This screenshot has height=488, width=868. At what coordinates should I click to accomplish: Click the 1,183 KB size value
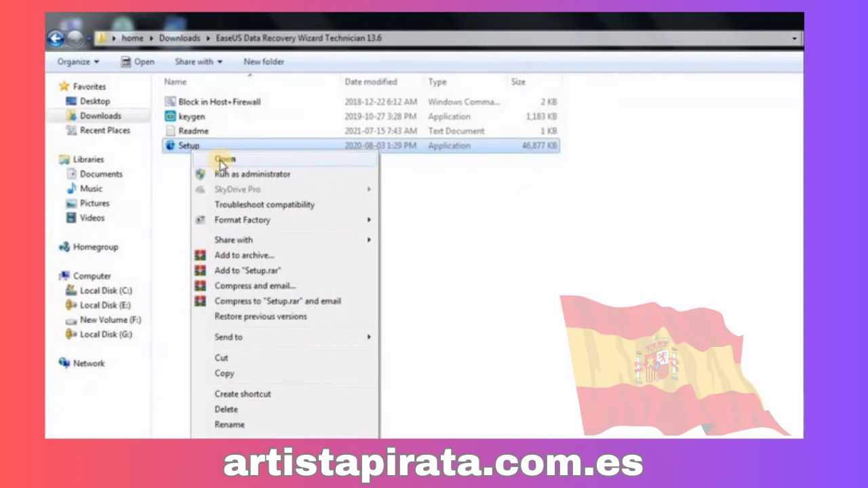click(541, 117)
